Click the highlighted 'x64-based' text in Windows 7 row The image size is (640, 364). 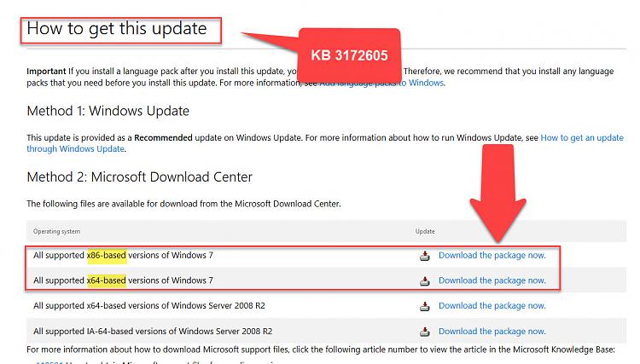pyautogui.click(x=107, y=280)
